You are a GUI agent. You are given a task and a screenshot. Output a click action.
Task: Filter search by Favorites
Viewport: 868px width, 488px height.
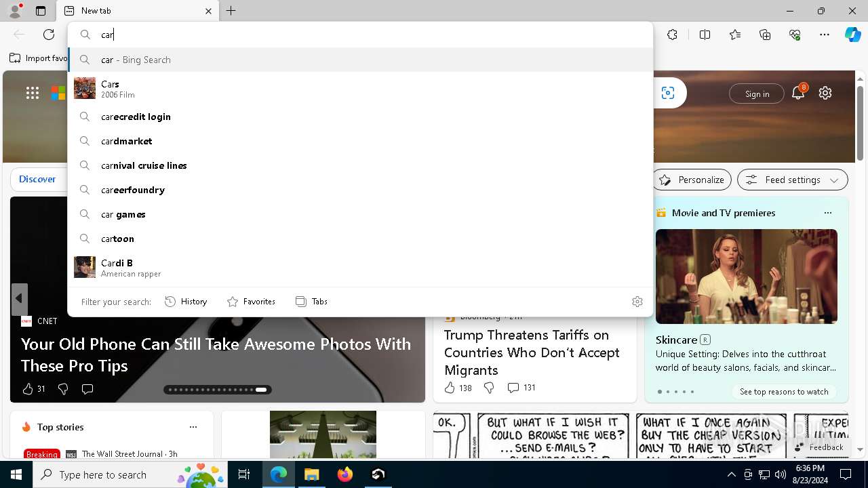[x=251, y=302]
